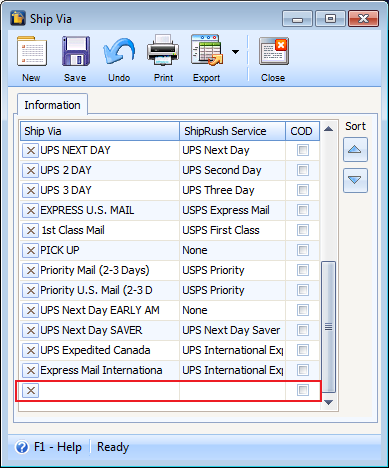
Task: Toggle COD for Priority Mail (2-3 Days)
Action: (x=303, y=270)
